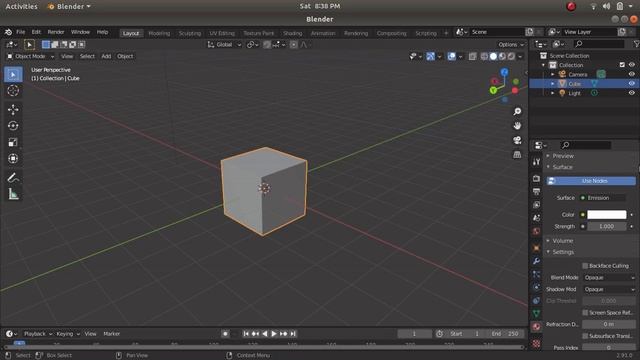Screen dimensions: 640x360
Task: Toggle auto keying record button
Action: pyautogui.click(x=225, y=334)
